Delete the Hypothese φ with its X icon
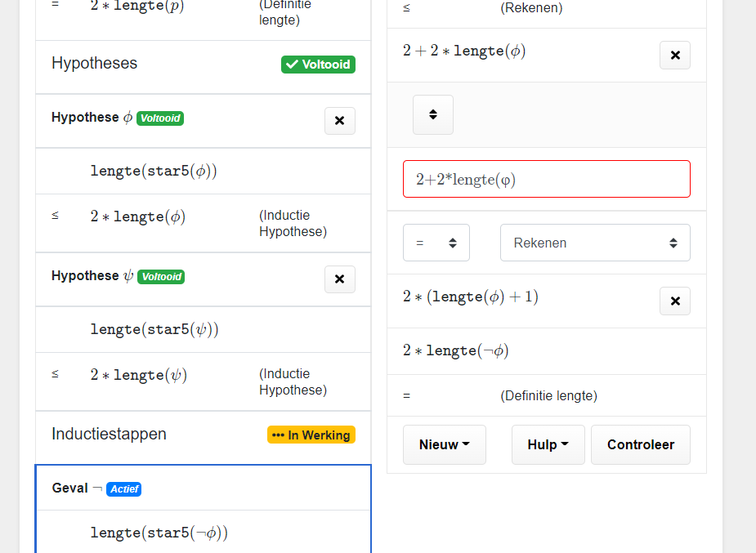This screenshot has height=553, width=756. pos(339,120)
